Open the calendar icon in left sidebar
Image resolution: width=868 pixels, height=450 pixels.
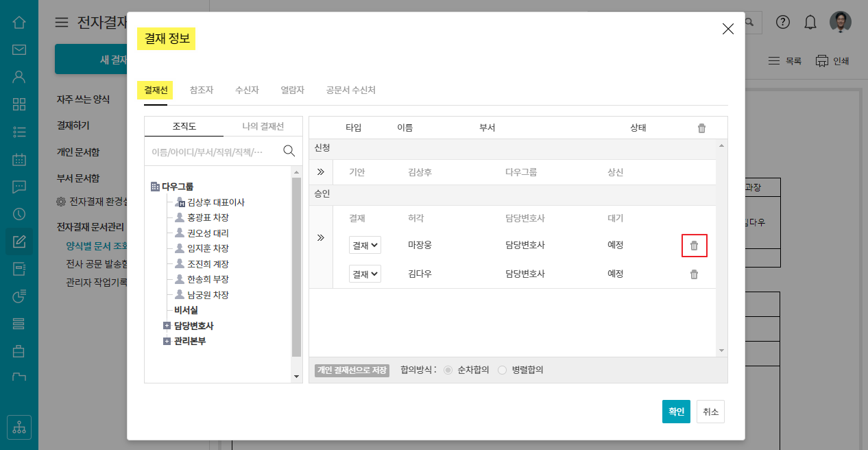tap(19, 159)
